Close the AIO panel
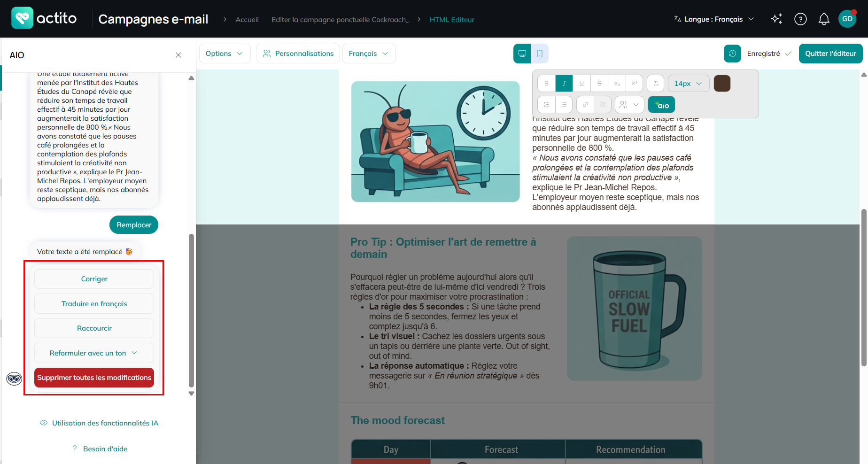Viewport: 868px width, 464px height. pyautogui.click(x=178, y=55)
